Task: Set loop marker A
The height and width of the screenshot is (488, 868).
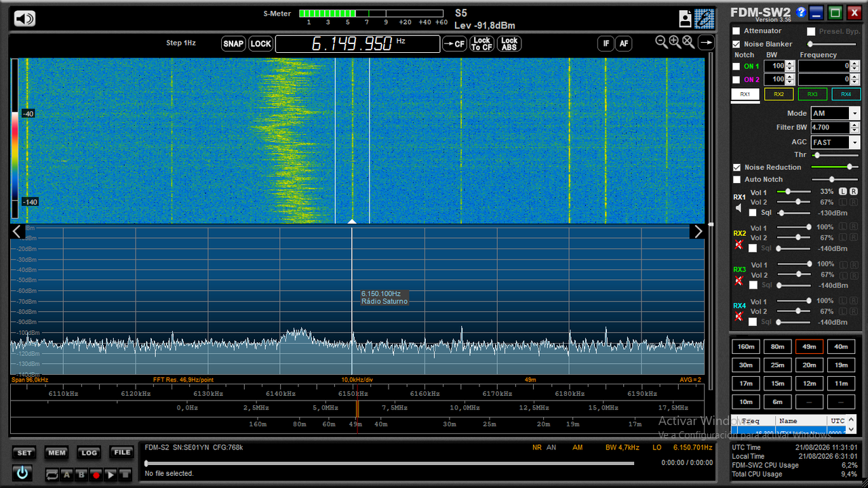Action: pyautogui.click(x=67, y=475)
